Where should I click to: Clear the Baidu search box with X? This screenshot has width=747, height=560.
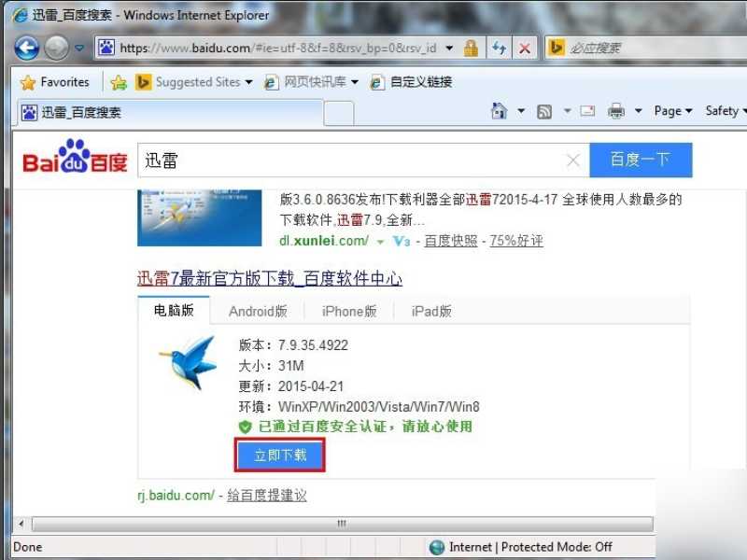click(x=573, y=160)
